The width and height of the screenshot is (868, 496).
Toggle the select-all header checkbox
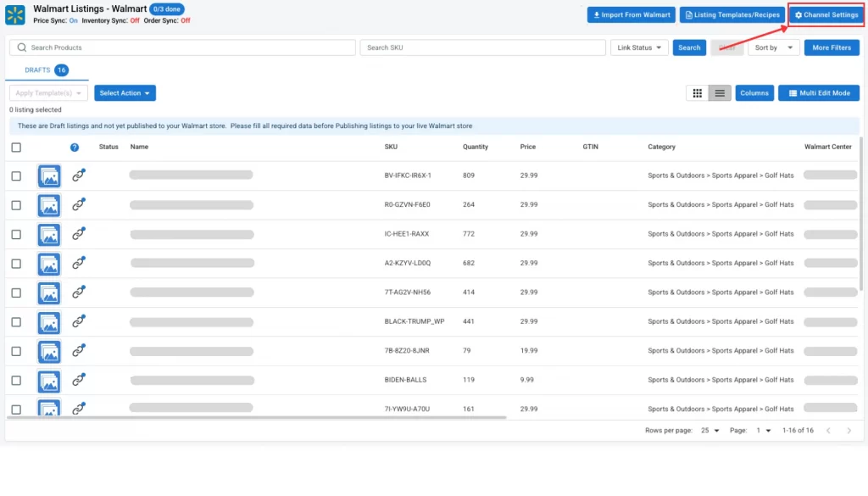tap(16, 148)
